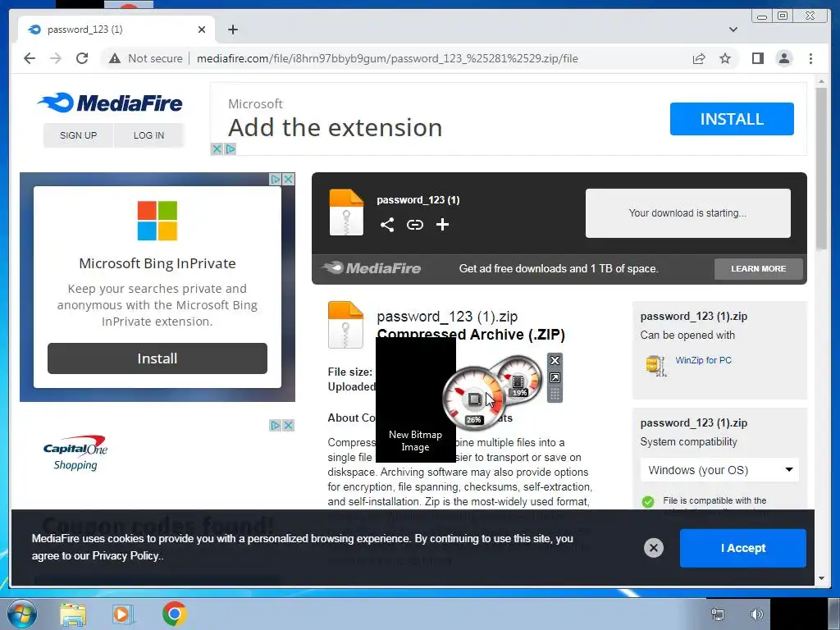Screen dimensions: 840x630
Task: Click the gadget drag handle grip
Action: coord(555,395)
